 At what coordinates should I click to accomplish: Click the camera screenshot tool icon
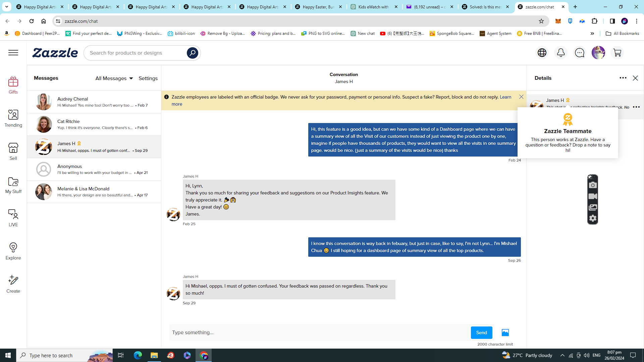click(x=593, y=185)
